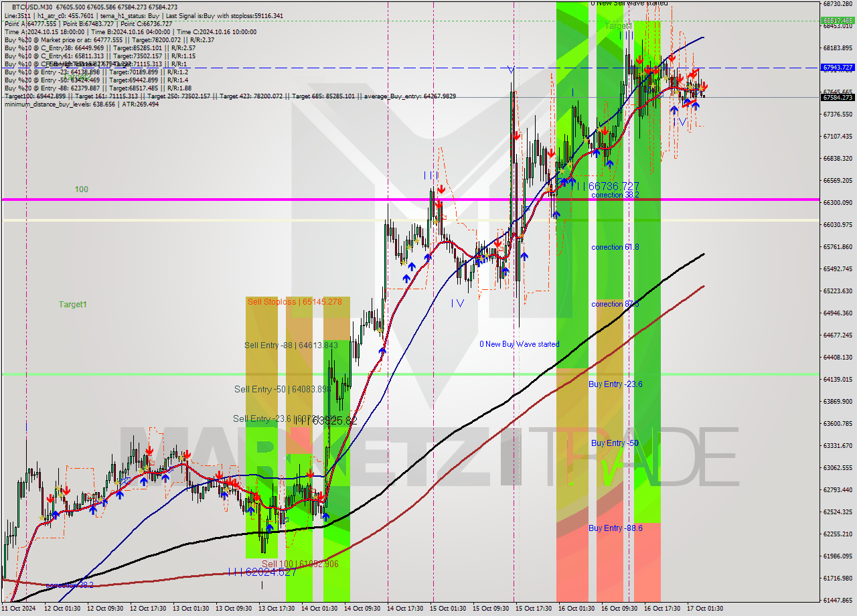857x616 pixels.
Task: Click the 'Buy Entry -50' label
Action: [615, 443]
